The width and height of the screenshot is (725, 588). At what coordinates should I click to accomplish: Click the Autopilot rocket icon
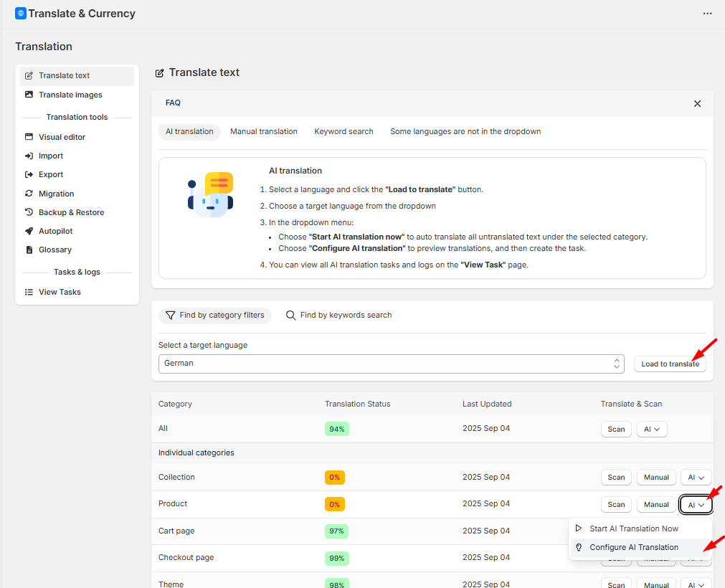coord(29,231)
